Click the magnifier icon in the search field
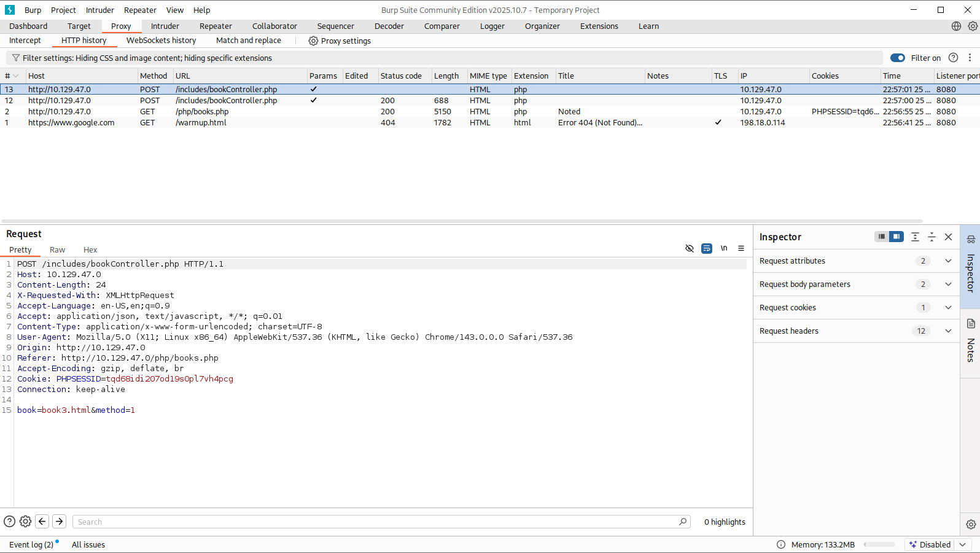The image size is (980, 553). 683,522
